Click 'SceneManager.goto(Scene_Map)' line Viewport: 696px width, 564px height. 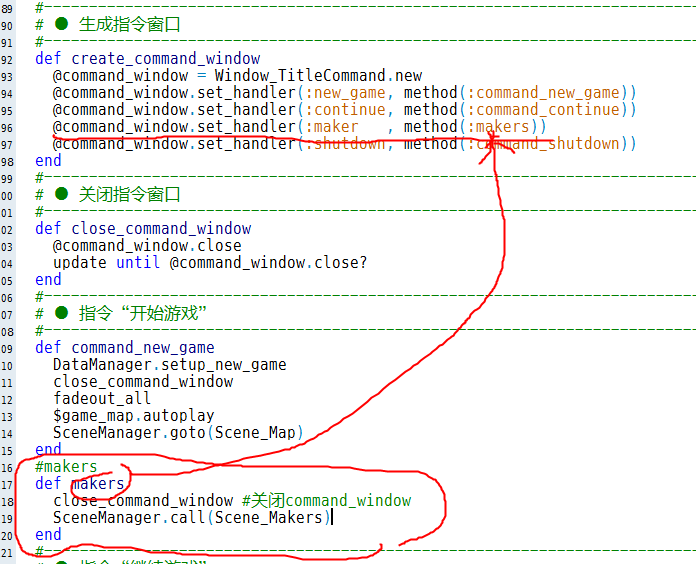click(x=178, y=433)
